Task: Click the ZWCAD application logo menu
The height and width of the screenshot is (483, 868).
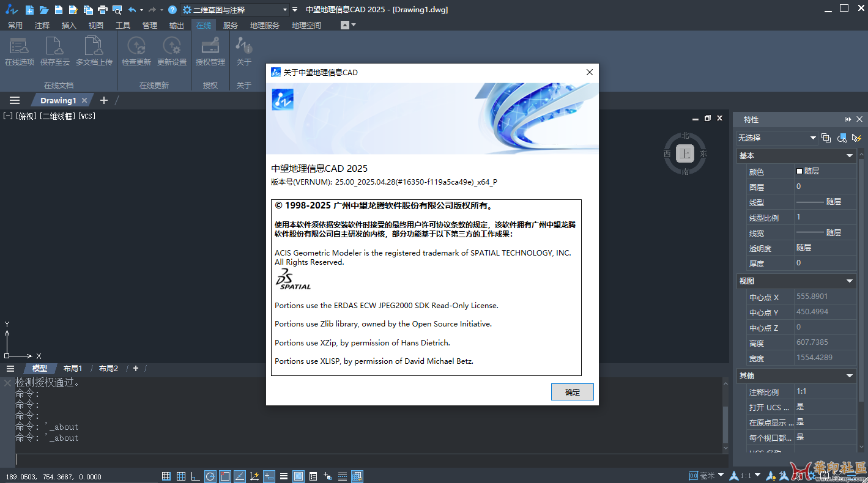Action: click(x=11, y=10)
